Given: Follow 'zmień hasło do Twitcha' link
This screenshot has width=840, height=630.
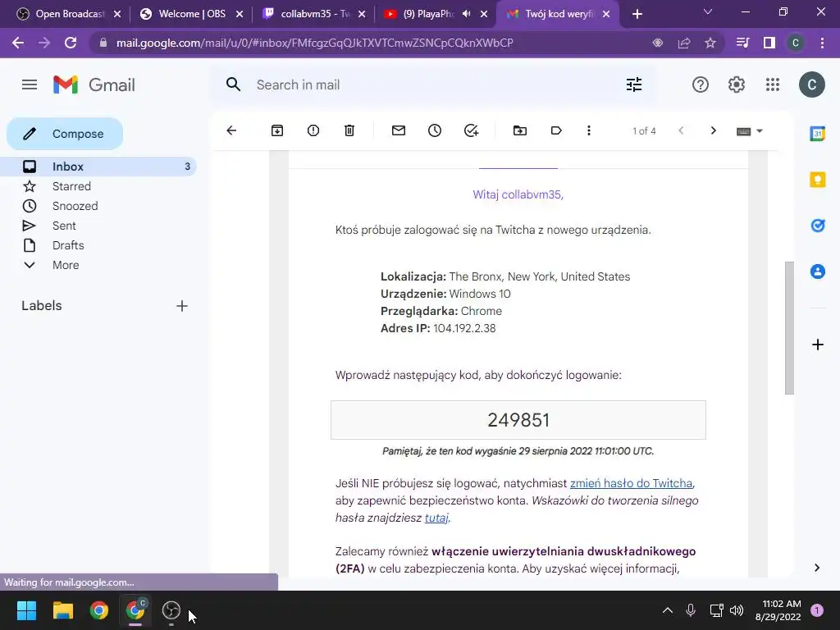Looking at the screenshot, I should tap(631, 483).
